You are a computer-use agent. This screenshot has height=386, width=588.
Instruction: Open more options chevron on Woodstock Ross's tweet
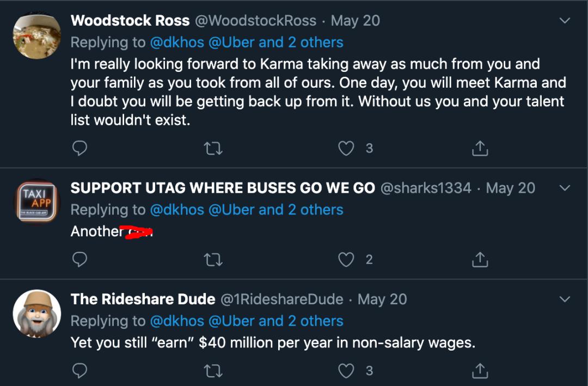[x=565, y=21]
